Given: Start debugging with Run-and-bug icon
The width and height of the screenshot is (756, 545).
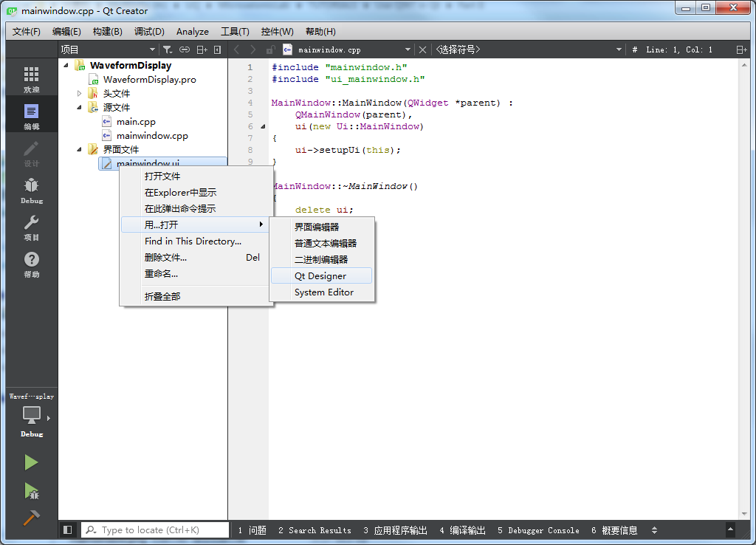Looking at the screenshot, I should click(x=31, y=491).
